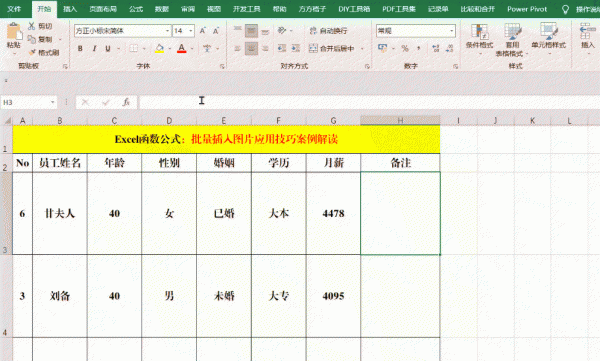Toggle Wrap Text (自动换行)
This screenshot has width=600, height=361.
(328, 31)
